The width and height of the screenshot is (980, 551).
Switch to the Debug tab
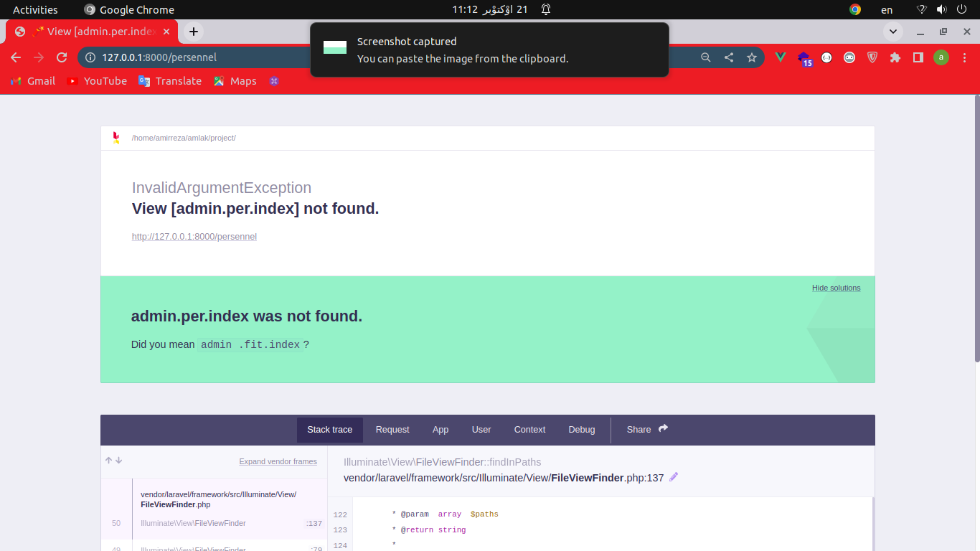coord(582,430)
